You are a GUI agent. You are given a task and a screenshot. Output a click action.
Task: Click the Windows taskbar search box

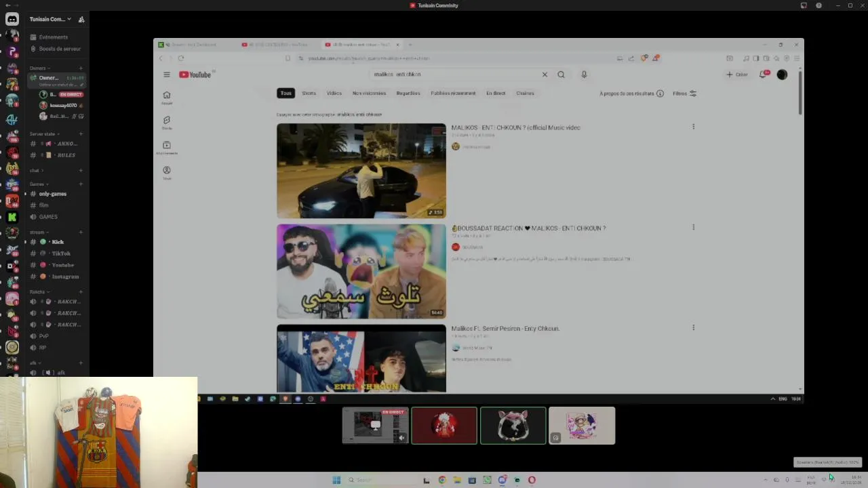point(380,480)
